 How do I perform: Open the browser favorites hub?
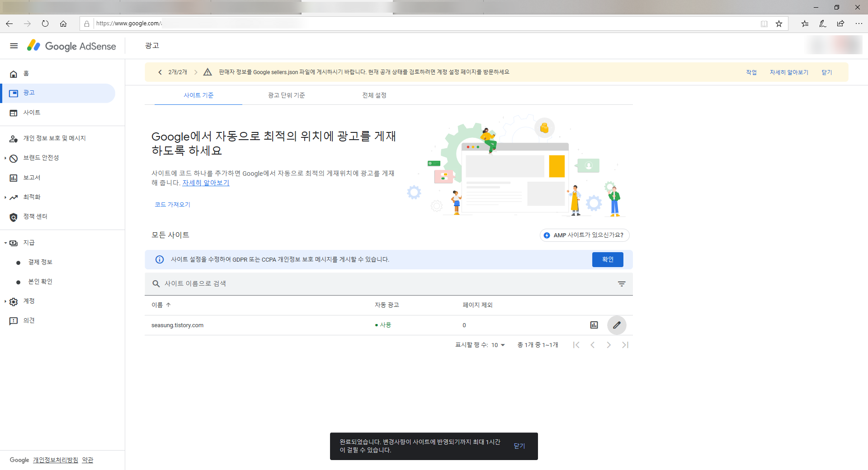(x=805, y=23)
